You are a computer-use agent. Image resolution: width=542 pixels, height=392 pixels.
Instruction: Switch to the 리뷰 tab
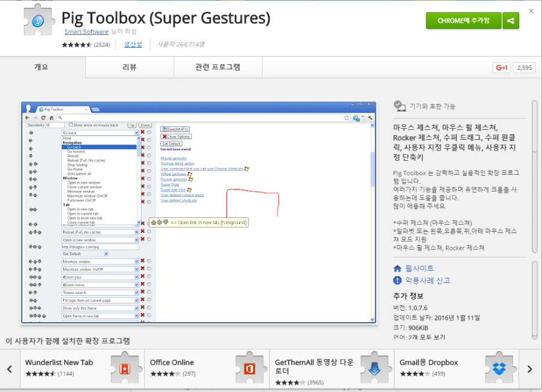129,67
